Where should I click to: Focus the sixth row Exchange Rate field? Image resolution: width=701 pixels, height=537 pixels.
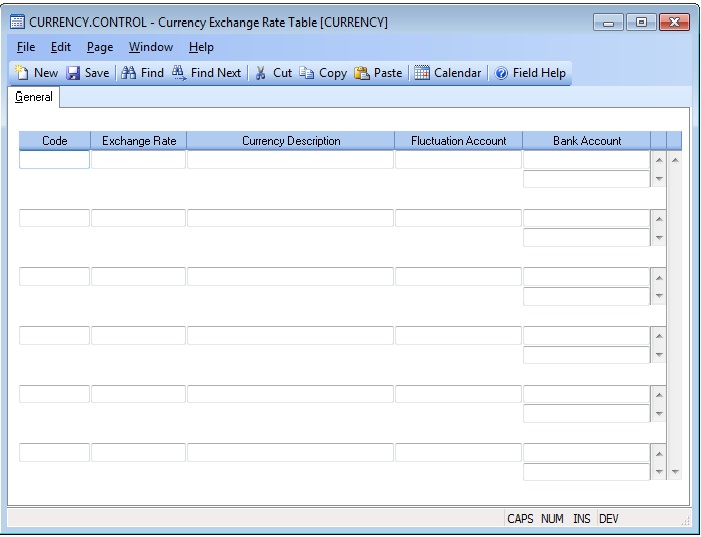(x=139, y=452)
